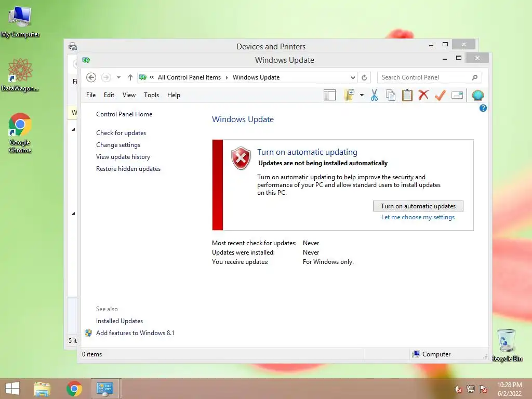Click Restore hidden updates link
The image size is (532, 399).
tap(128, 169)
